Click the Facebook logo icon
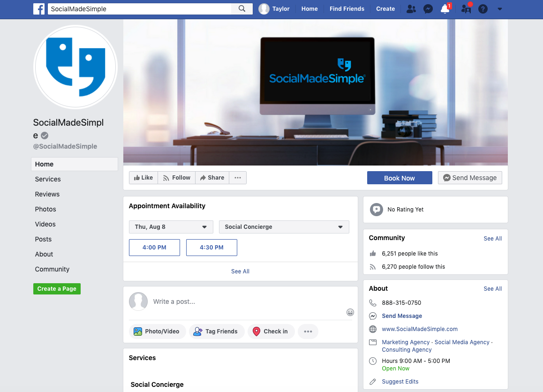This screenshot has width=543, height=392. tap(39, 8)
